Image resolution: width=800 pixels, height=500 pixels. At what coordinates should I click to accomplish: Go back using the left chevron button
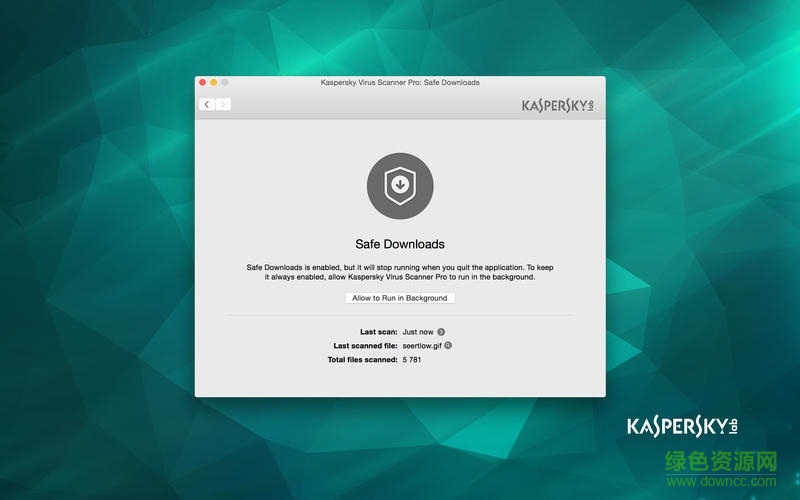coord(207,104)
